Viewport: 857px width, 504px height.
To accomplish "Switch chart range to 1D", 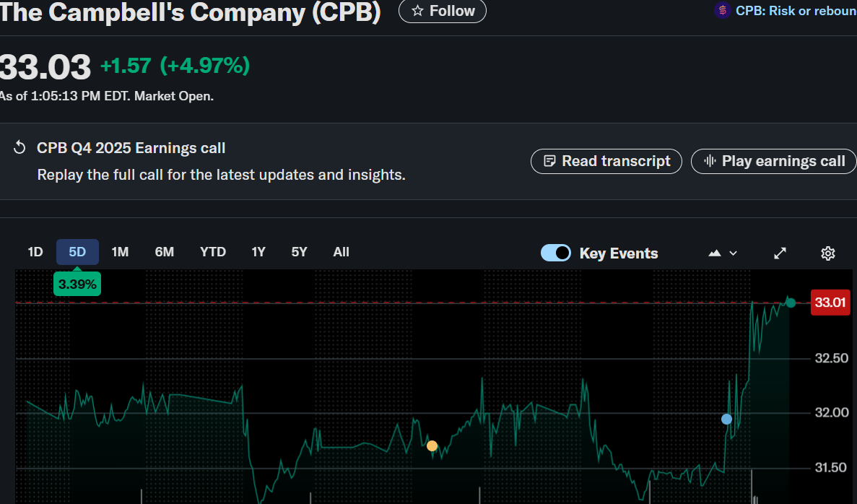I will point(35,252).
